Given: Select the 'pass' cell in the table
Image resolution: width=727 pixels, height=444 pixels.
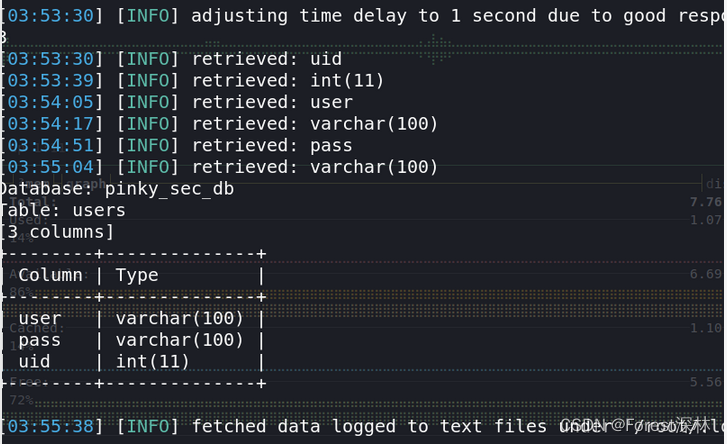Looking at the screenshot, I should click(40, 341).
